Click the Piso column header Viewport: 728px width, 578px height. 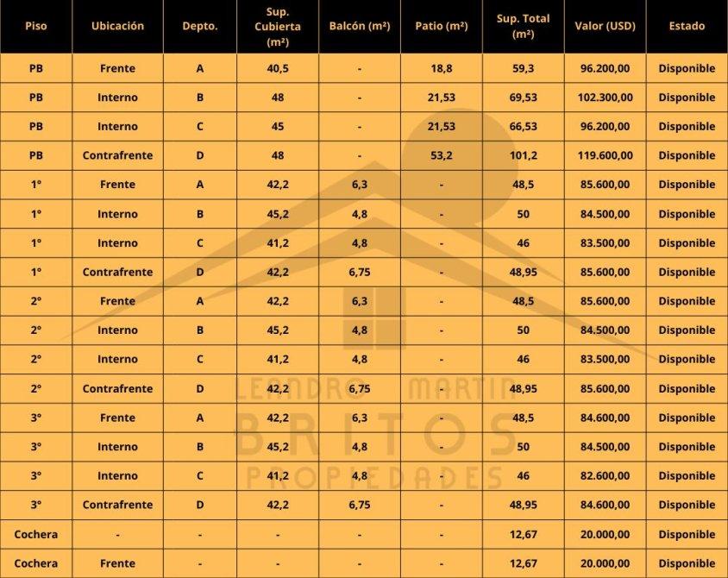36,26
